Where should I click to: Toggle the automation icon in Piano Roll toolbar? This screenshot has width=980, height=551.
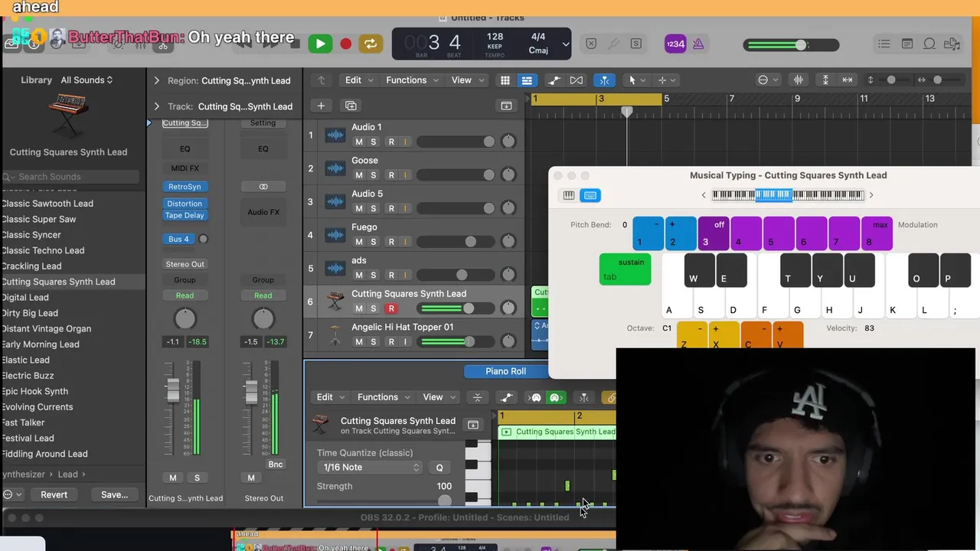[x=506, y=397]
